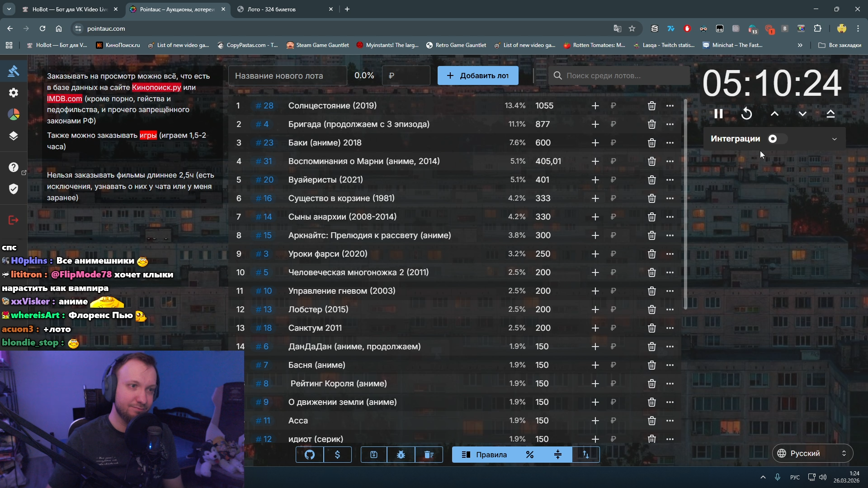Switch to the Лото - 324 билетов tab

coord(271,9)
